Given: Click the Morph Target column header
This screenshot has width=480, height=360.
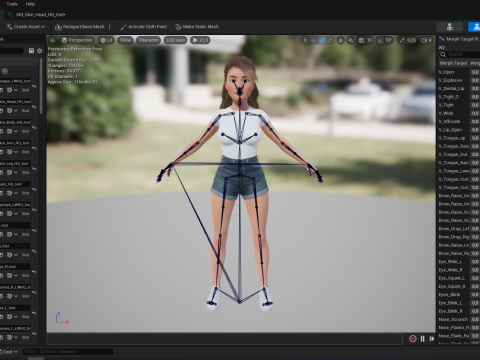Looking at the screenshot, I should click(453, 63).
